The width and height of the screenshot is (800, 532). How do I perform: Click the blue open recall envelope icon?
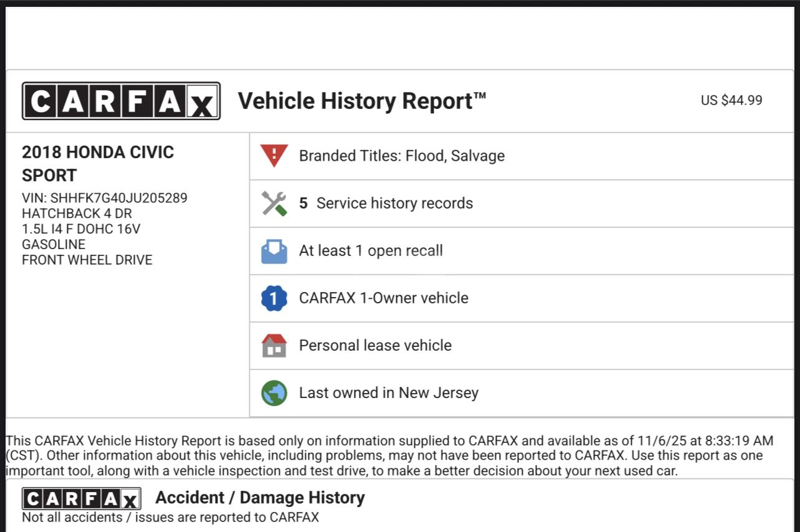(x=274, y=251)
